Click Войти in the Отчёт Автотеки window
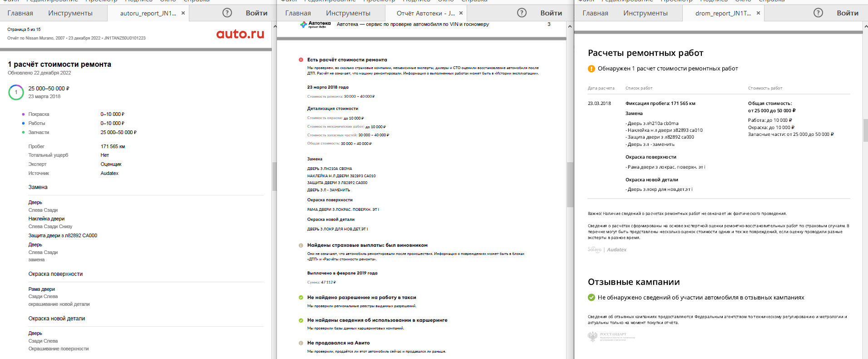The height and width of the screenshot is (359, 868). click(x=551, y=13)
